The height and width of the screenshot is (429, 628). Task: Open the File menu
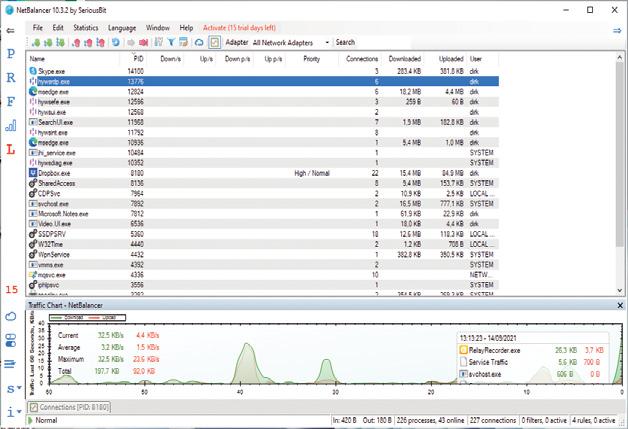tap(38, 28)
